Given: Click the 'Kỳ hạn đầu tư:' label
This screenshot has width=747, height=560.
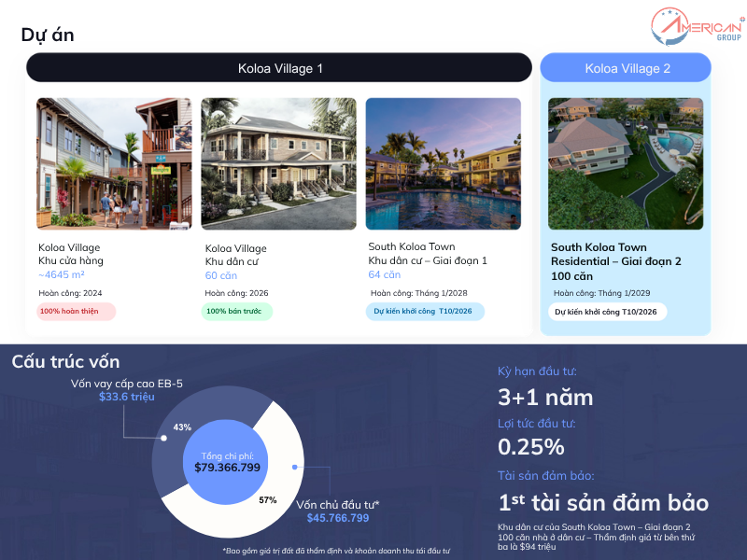Looking at the screenshot, I should point(537,371).
